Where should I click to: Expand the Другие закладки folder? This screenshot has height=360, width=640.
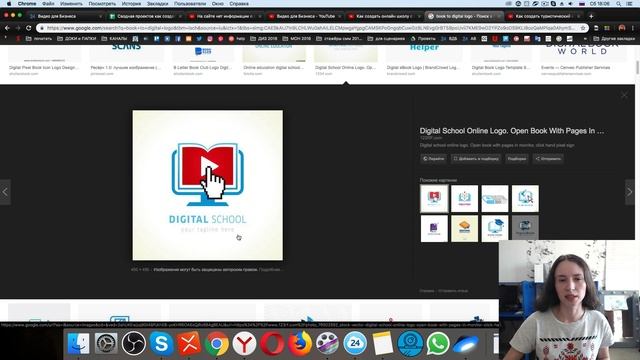614,39
